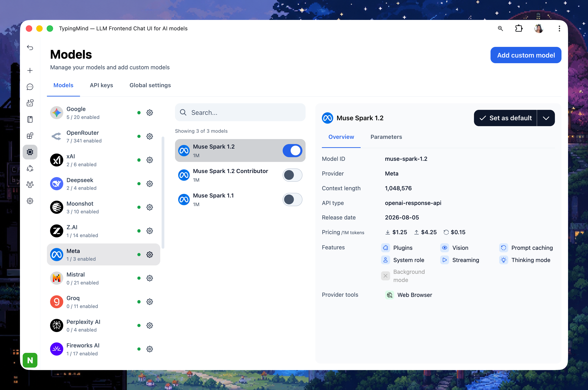
Task: Click the API type value openai-response-api
Action: coord(413,203)
